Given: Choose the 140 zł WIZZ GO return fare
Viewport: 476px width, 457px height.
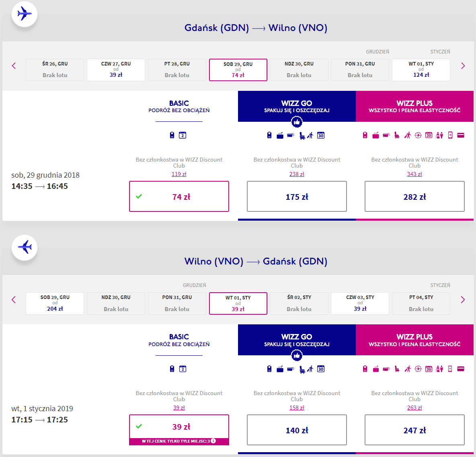Looking at the screenshot, I should tap(297, 430).
